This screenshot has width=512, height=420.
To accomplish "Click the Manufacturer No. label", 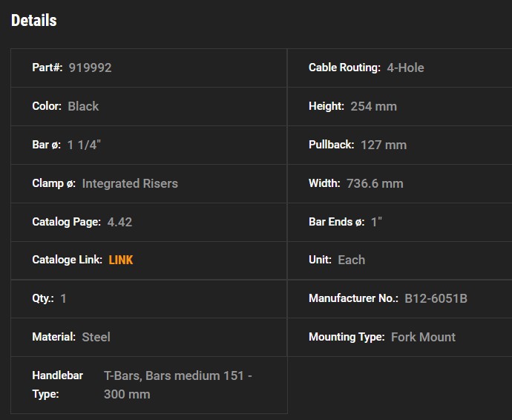I will coord(353,298).
